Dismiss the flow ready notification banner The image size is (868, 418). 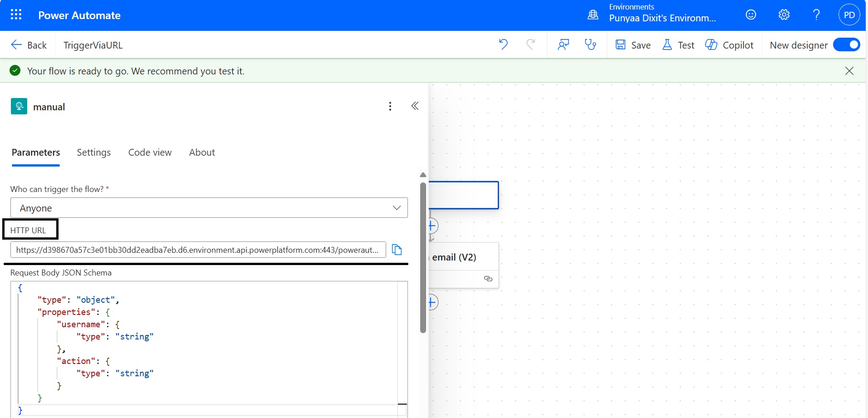(849, 71)
